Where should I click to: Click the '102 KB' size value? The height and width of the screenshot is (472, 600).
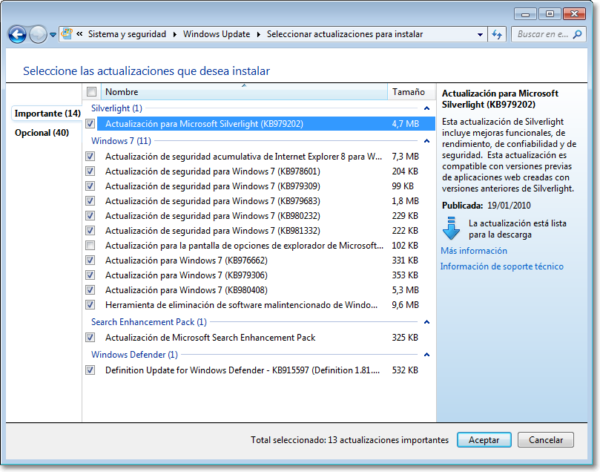pos(405,245)
